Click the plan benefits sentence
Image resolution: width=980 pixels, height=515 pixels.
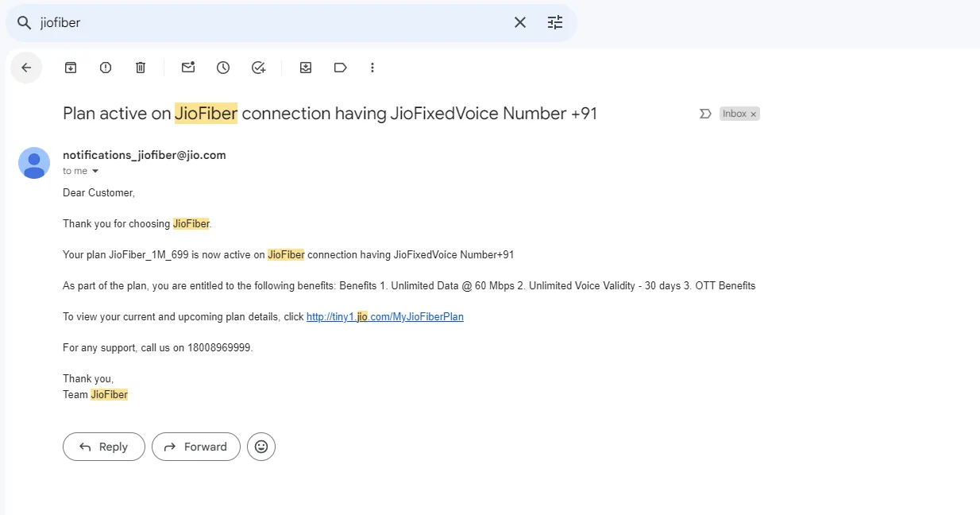coord(409,285)
